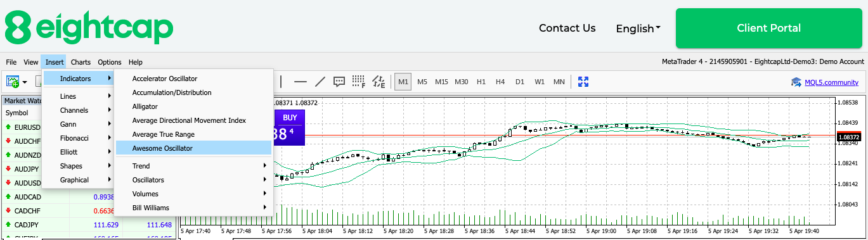Open the New Chart dropdown arrow
The width and height of the screenshot is (868, 240).
(25, 82)
